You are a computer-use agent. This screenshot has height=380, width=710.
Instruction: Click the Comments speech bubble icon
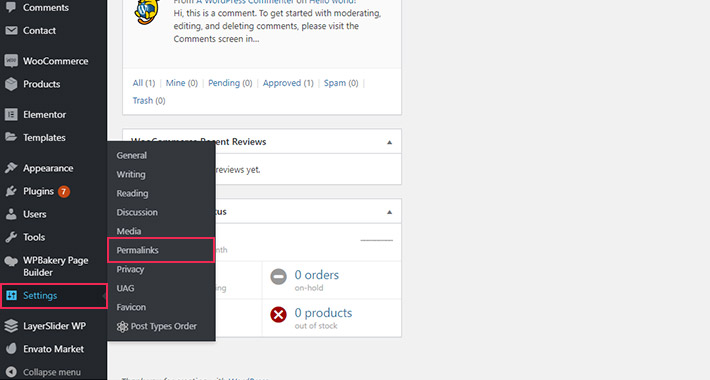point(11,7)
